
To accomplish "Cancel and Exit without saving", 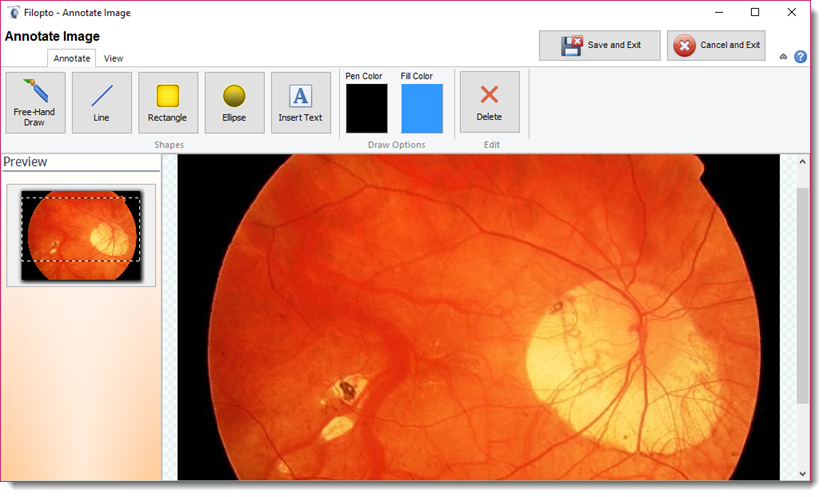I will coord(716,45).
